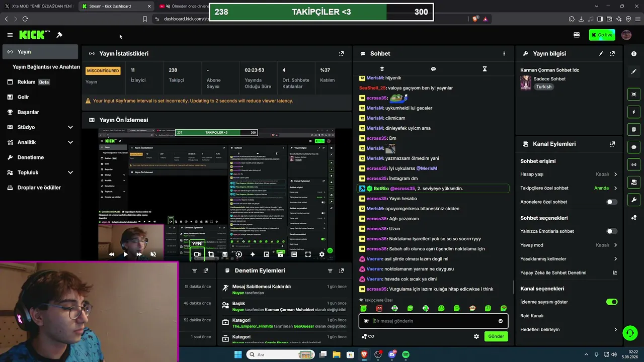
Task: Unmute the stream preview audio
Action: click(153, 254)
